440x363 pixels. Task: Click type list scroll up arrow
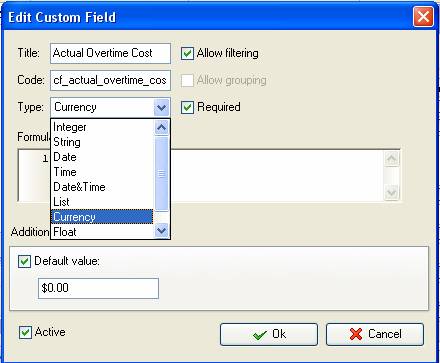[x=162, y=127]
